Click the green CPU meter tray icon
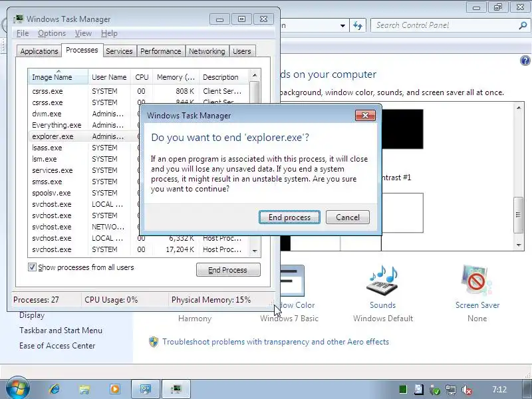532x399 pixels. coord(403,389)
